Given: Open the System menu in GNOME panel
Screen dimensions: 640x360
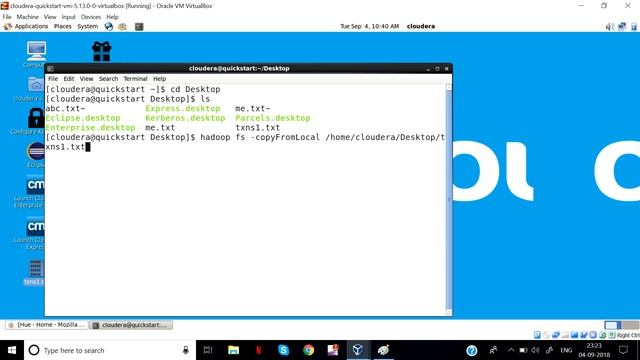Looking at the screenshot, I should click(x=87, y=27).
